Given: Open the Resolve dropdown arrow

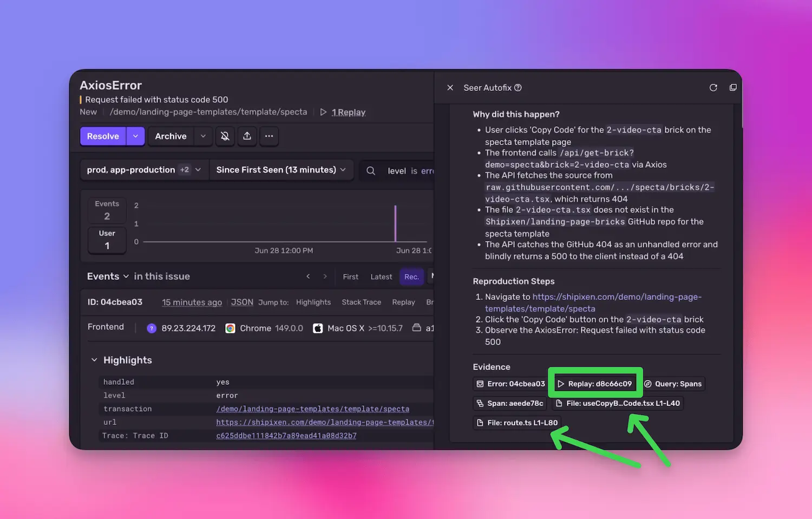Looking at the screenshot, I should 136,136.
